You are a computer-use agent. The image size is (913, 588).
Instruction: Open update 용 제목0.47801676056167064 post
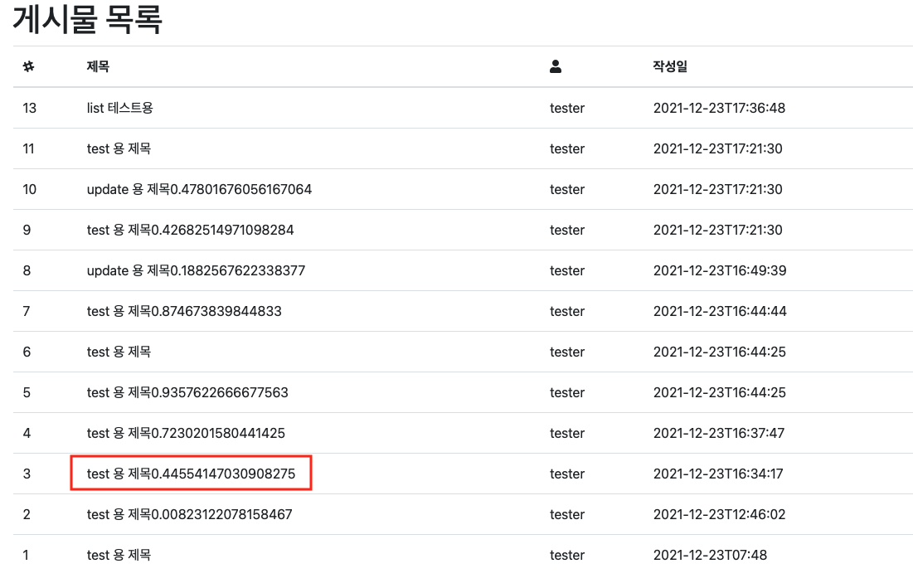click(199, 189)
